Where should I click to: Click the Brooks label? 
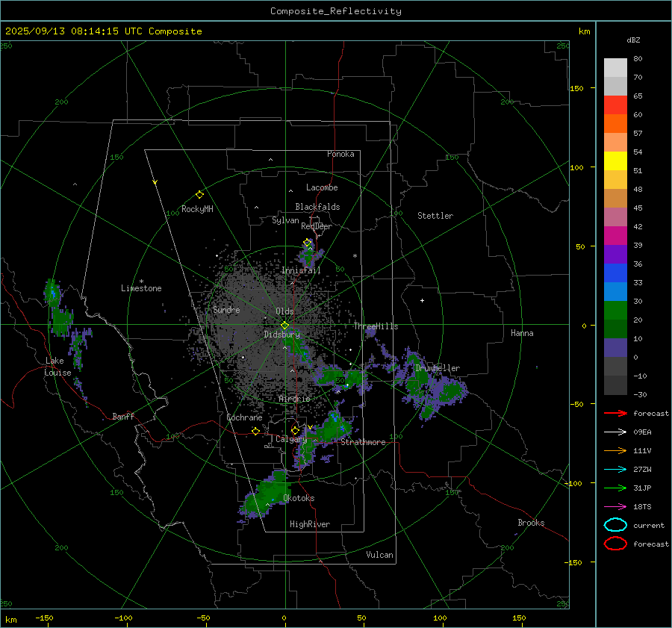click(531, 523)
